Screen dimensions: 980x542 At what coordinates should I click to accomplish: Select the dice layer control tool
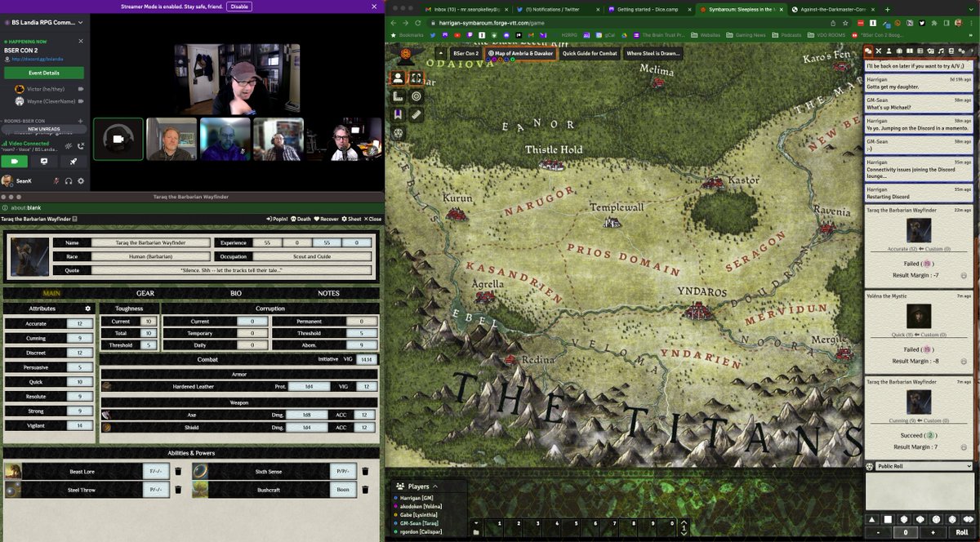[398, 133]
